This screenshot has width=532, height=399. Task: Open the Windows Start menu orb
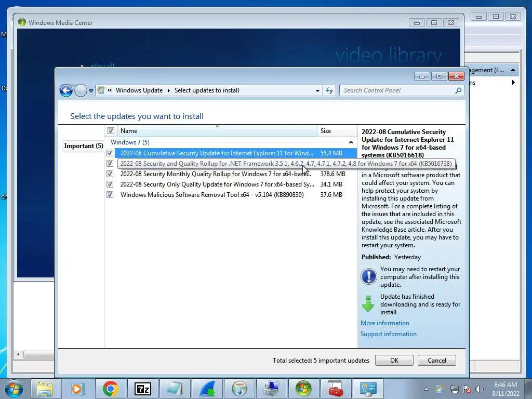point(14,389)
